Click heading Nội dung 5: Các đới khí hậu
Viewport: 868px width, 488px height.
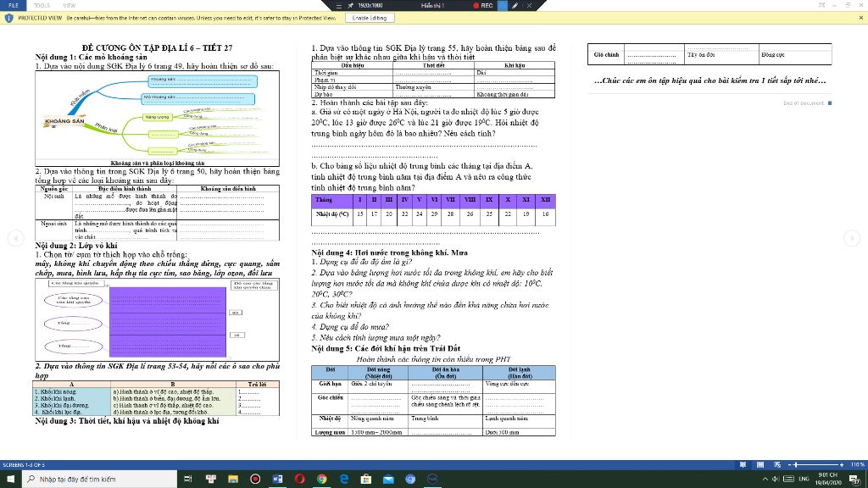pos(386,348)
